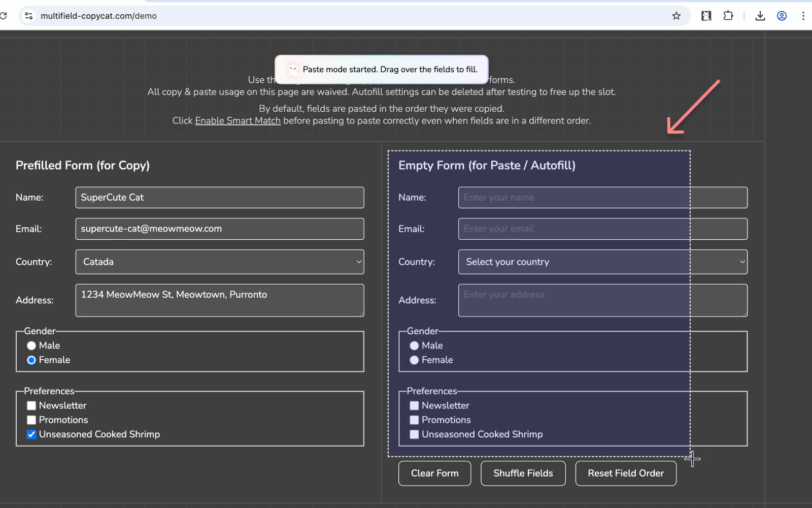Check Promotions in the empty form
Screen dimensions: 812x508
pyautogui.click(x=414, y=420)
